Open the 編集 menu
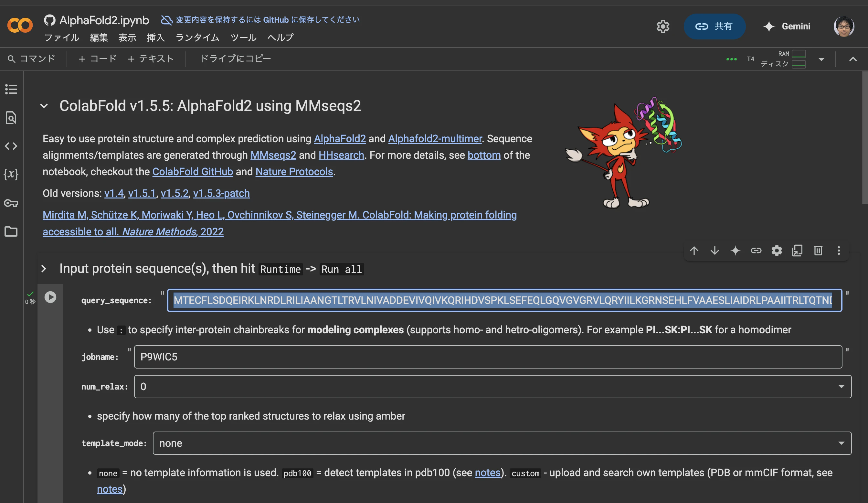 click(99, 37)
